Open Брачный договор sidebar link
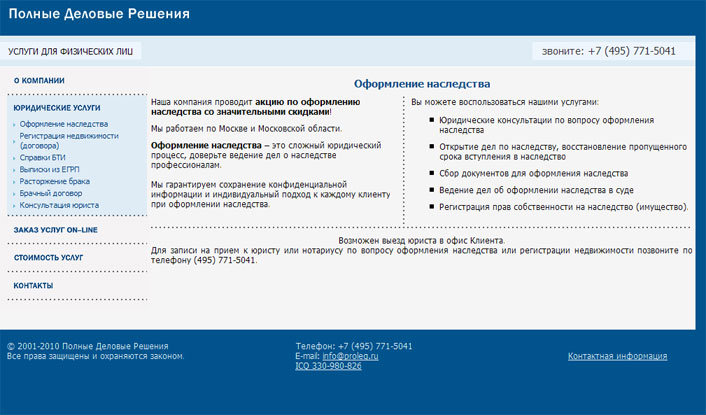The width and height of the screenshot is (706, 415). point(50,193)
